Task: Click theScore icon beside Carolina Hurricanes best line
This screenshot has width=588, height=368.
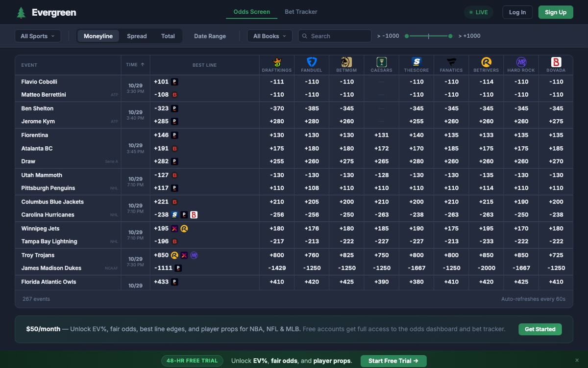Action: point(174,215)
